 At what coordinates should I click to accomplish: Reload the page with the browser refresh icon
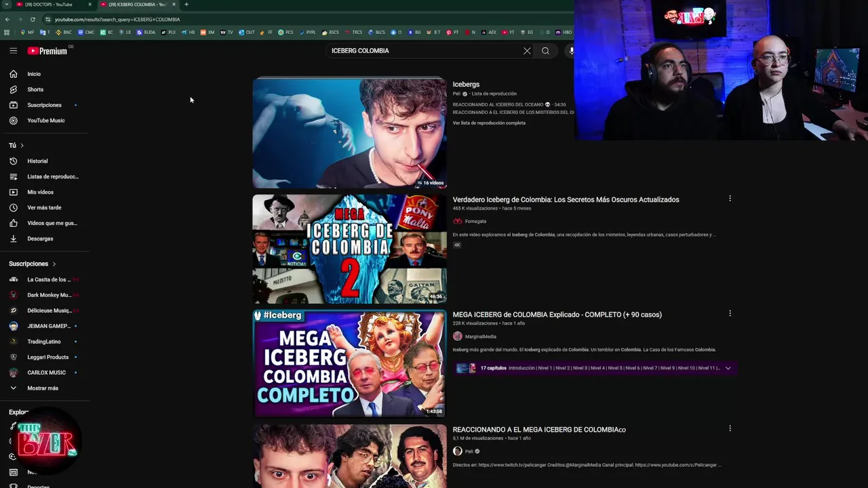point(33,20)
